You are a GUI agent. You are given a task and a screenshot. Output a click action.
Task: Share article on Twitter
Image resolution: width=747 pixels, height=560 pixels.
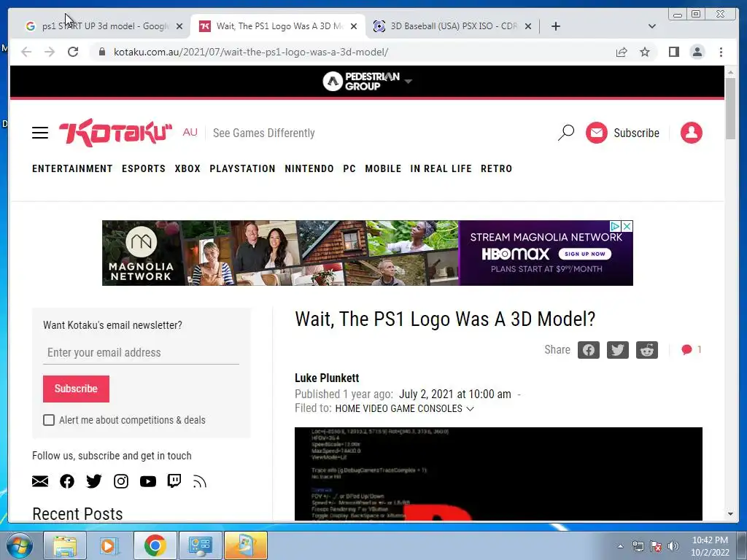[617, 350]
